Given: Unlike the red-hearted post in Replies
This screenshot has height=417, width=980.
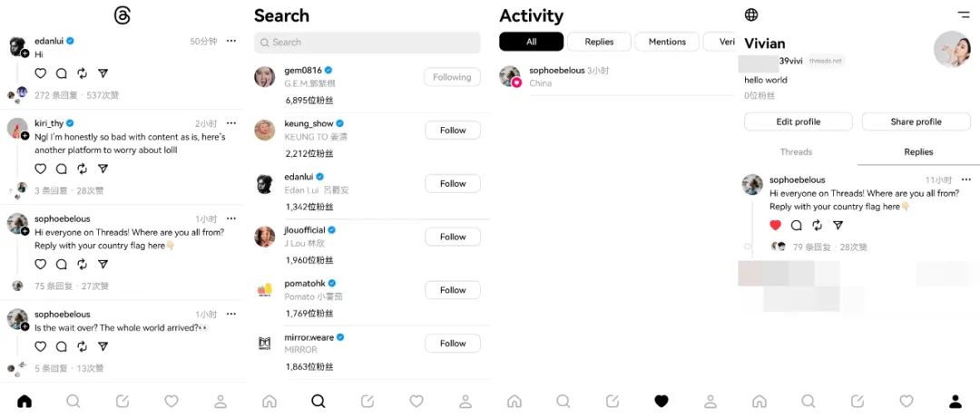Looking at the screenshot, I should click(776, 226).
